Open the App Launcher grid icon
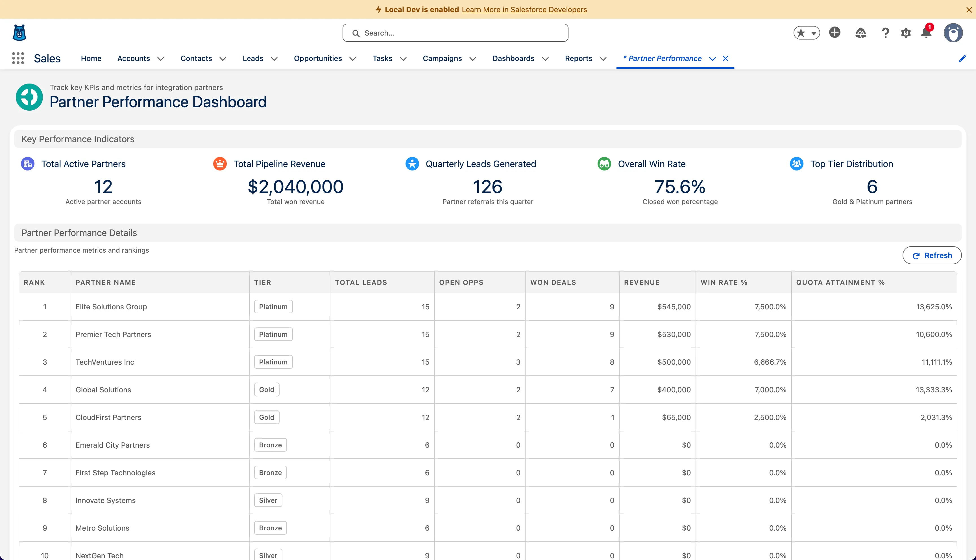Image resolution: width=976 pixels, height=560 pixels. click(x=18, y=58)
